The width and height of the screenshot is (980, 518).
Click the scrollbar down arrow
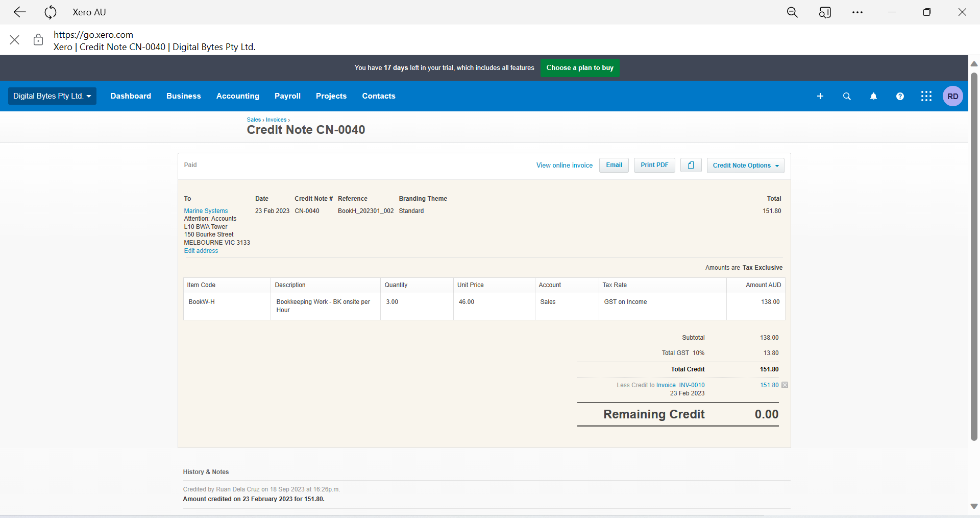[x=974, y=506]
